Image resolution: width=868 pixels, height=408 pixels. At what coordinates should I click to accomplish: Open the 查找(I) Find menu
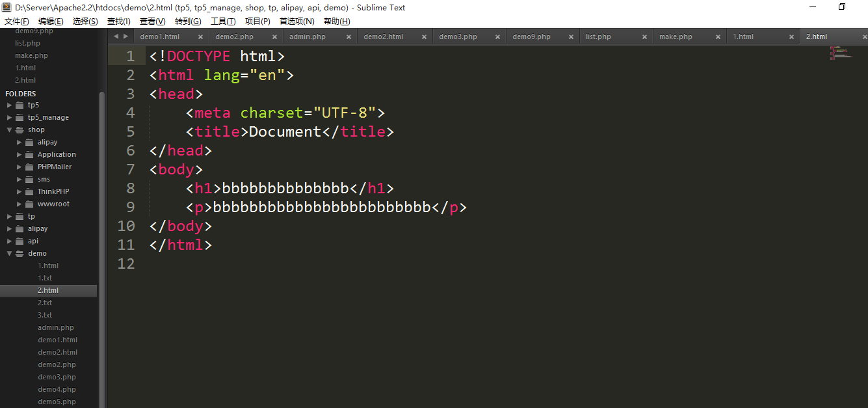point(118,21)
